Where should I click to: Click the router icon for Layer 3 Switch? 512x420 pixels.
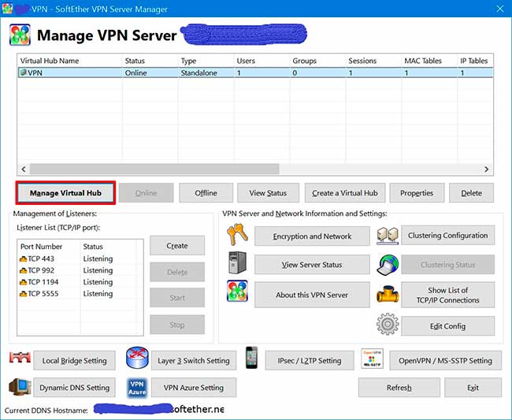click(137, 358)
